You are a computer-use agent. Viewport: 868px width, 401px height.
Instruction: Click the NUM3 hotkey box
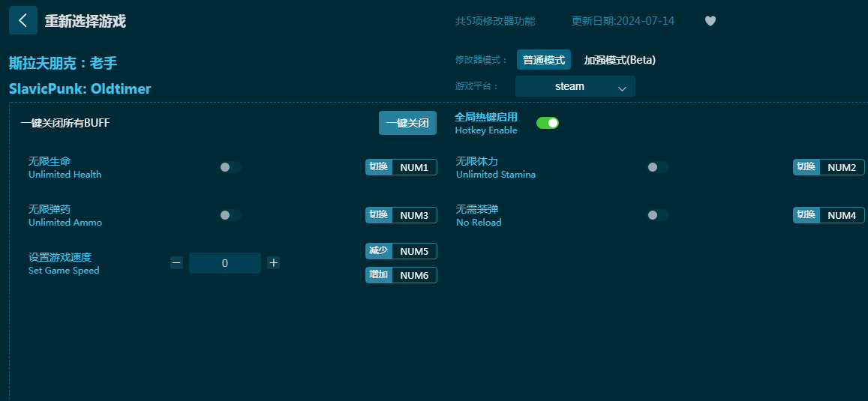click(x=414, y=215)
